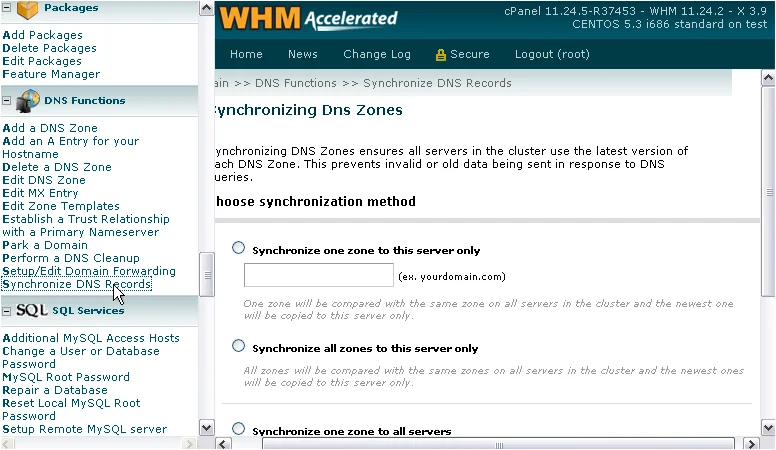Click the sidebar scroll-up arrow
The height and width of the screenshot is (450, 776).
tap(207, 8)
